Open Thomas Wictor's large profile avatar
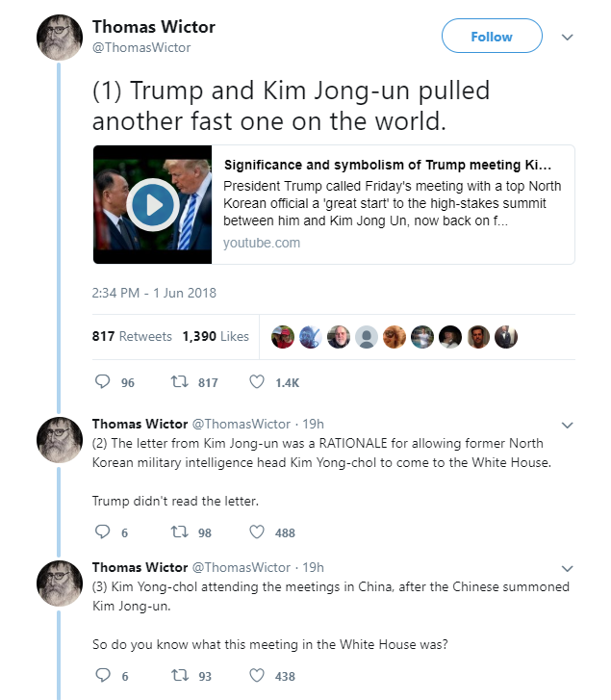 pos(60,38)
